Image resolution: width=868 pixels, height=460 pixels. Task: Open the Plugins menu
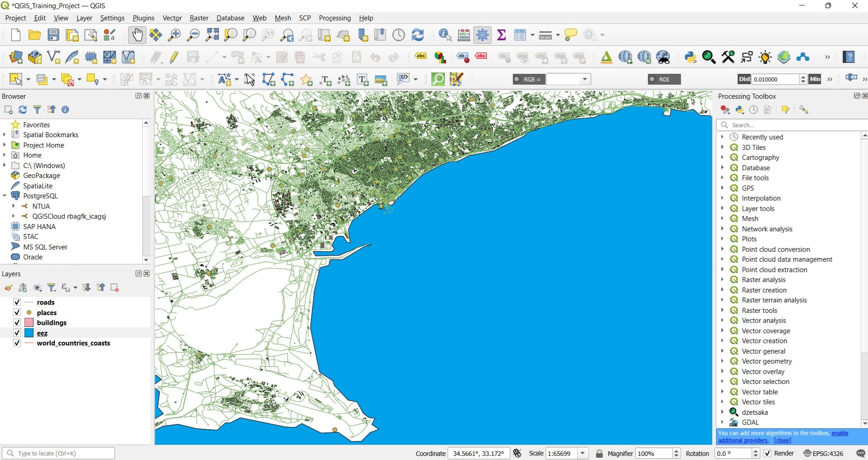[x=144, y=18]
